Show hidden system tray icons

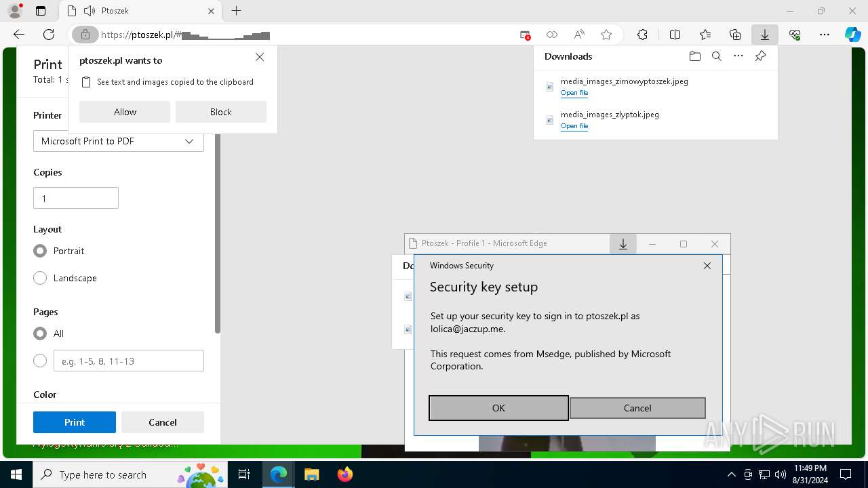[731, 474]
